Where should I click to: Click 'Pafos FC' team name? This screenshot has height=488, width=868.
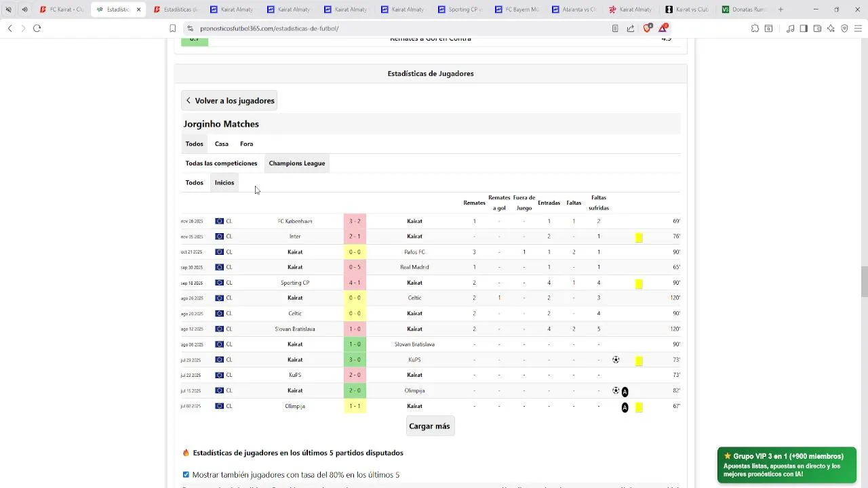click(414, 252)
